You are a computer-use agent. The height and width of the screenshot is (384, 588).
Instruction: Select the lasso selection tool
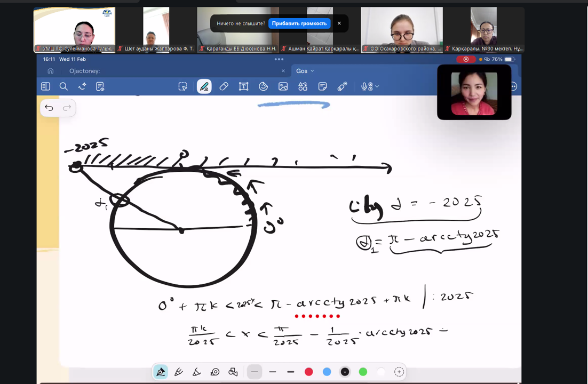pos(183,86)
